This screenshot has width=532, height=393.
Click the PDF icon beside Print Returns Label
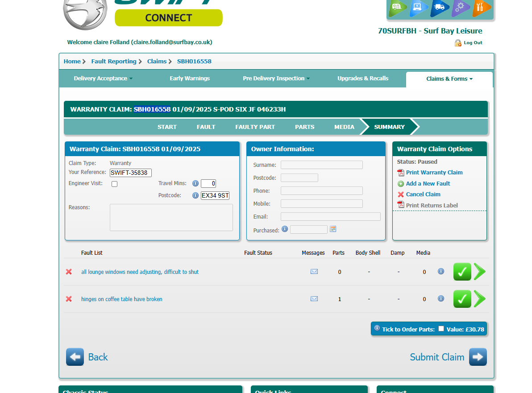point(401,205)
